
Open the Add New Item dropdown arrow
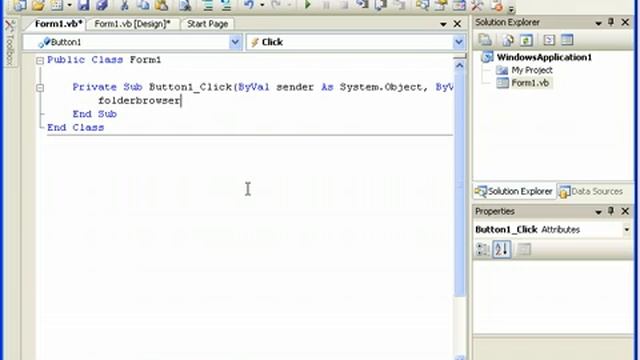[69, 5]
